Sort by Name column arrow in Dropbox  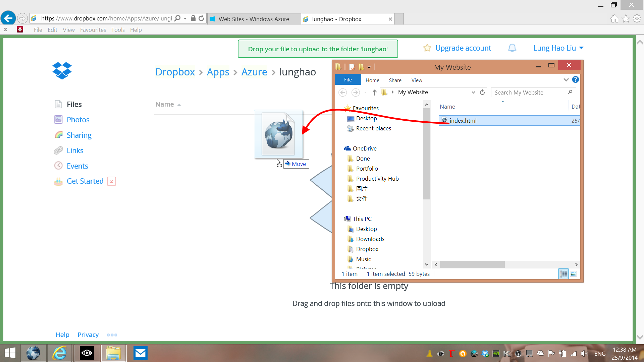179,105
